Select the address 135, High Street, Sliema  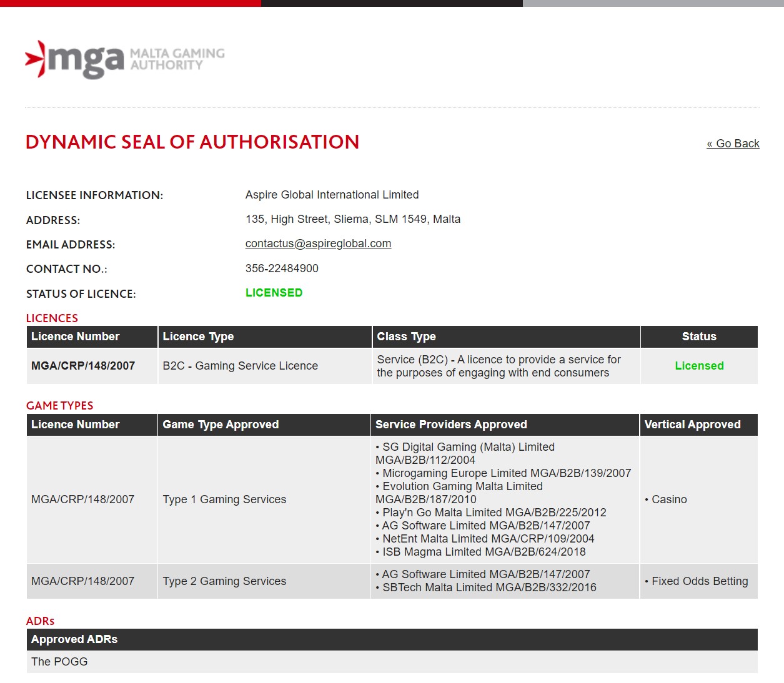[352, 219]
